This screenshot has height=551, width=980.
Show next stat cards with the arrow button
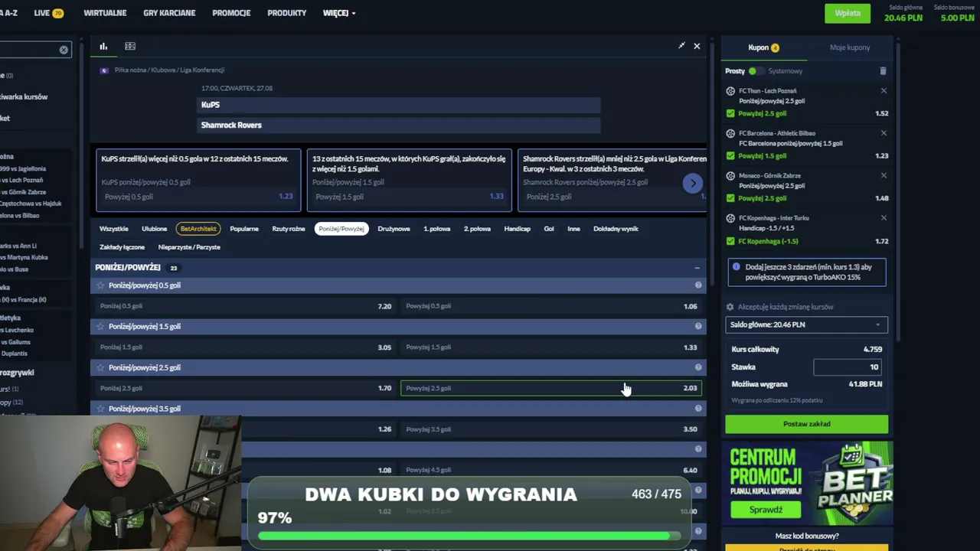pos(693,184)
